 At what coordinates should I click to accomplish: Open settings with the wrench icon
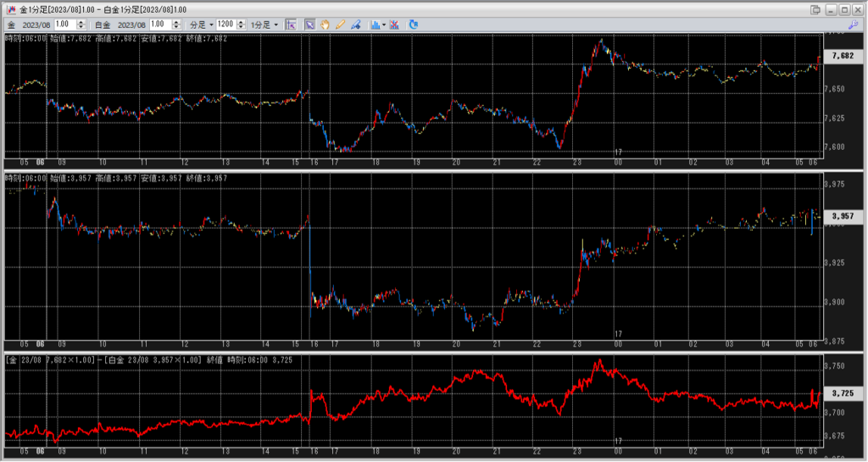852,25
